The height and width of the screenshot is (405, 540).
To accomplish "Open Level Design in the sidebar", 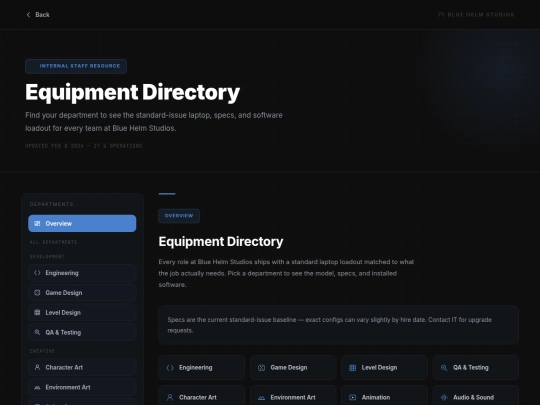I will click(x=82, y=312).
